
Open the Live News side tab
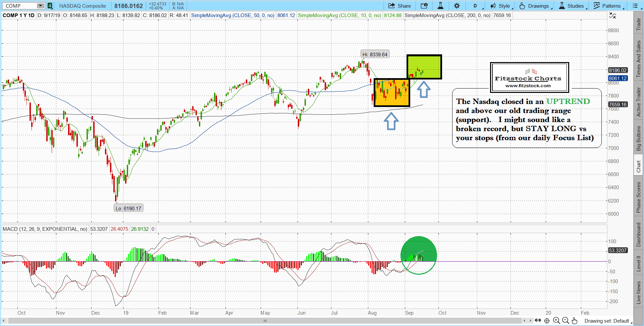(x=638, y=292)
